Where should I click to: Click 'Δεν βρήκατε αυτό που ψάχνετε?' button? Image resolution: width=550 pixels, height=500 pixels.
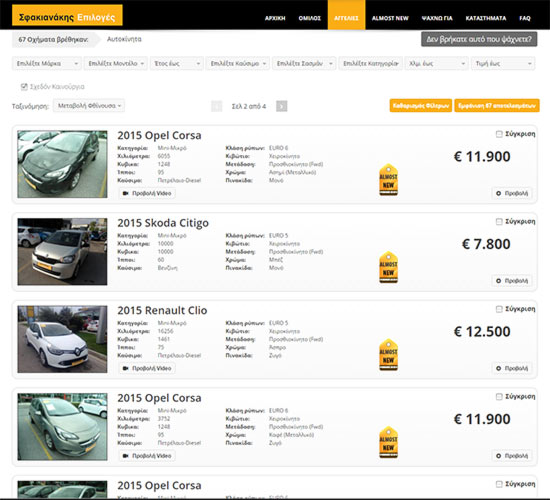[x=479, y=39]
